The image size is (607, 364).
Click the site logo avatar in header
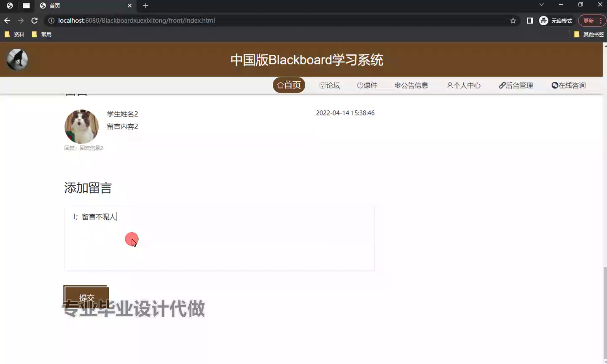tap(17, 59)
